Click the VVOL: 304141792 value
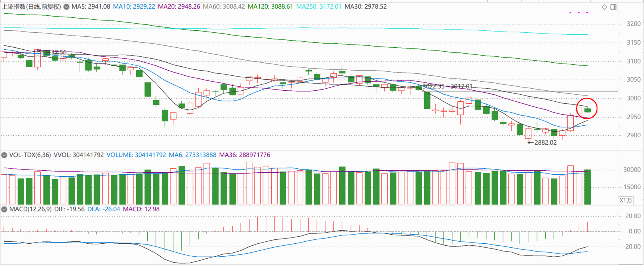 click(79, 155)
